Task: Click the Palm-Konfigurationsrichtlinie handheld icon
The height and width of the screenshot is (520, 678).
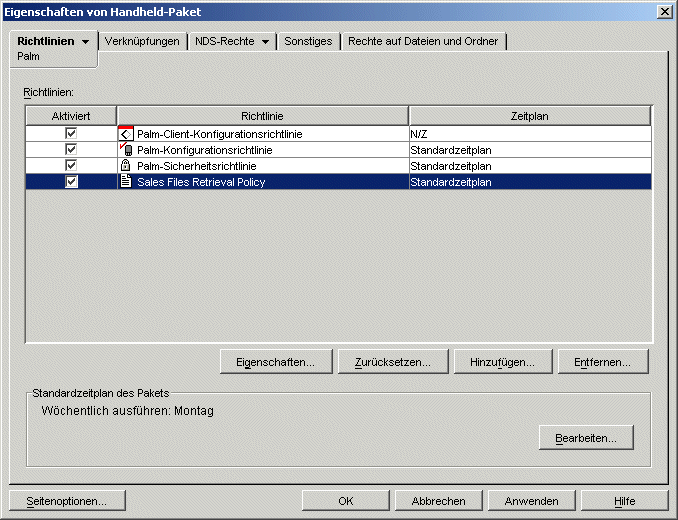Action: click(x=126, y=150)
